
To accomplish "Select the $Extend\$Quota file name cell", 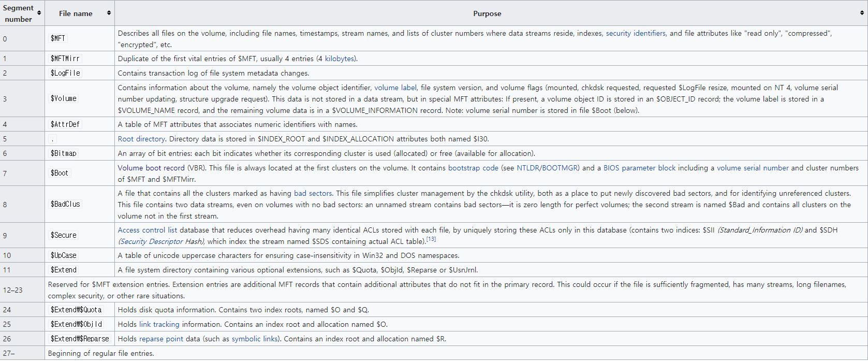I will click(79, 310).
